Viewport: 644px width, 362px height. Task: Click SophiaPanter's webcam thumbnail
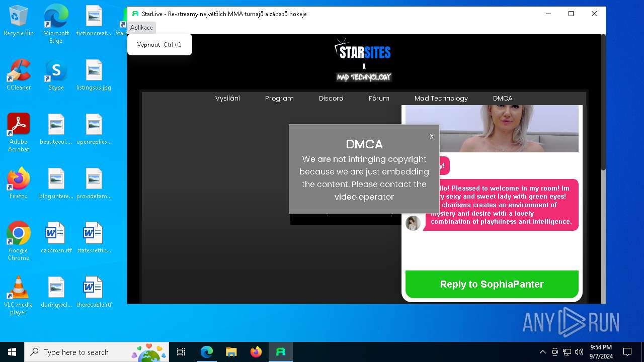pos(492,129)
